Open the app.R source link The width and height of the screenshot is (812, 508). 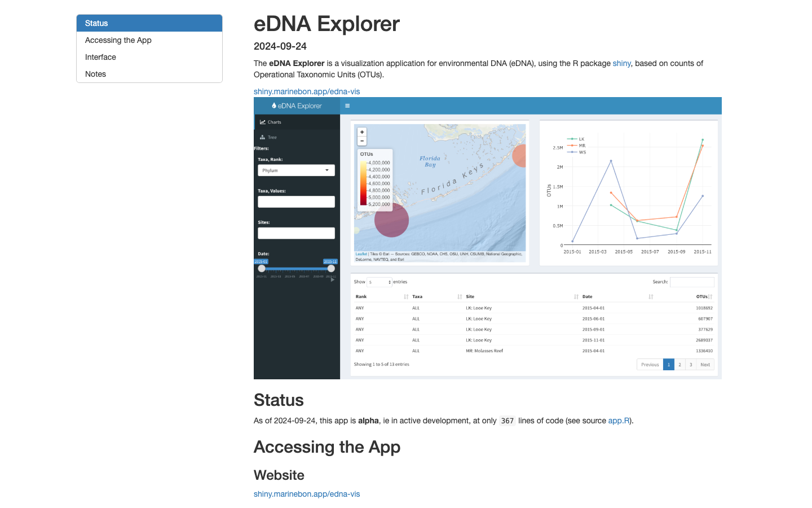619,421
